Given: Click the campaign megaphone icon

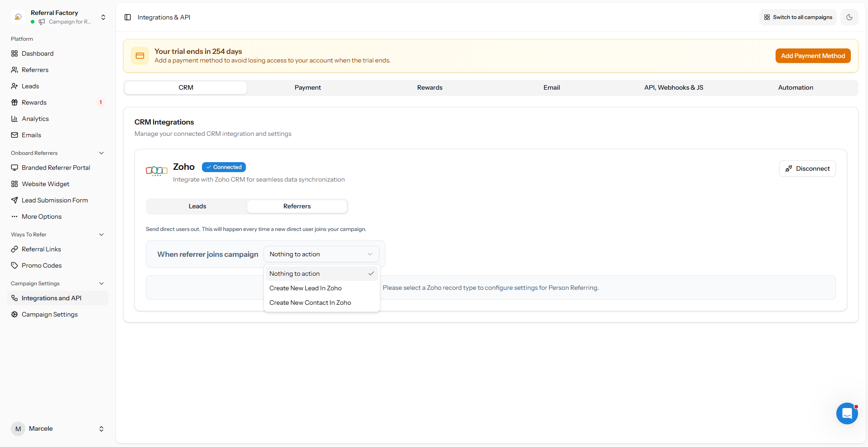Looking at the screenshot, I should (x=42, y=22).
